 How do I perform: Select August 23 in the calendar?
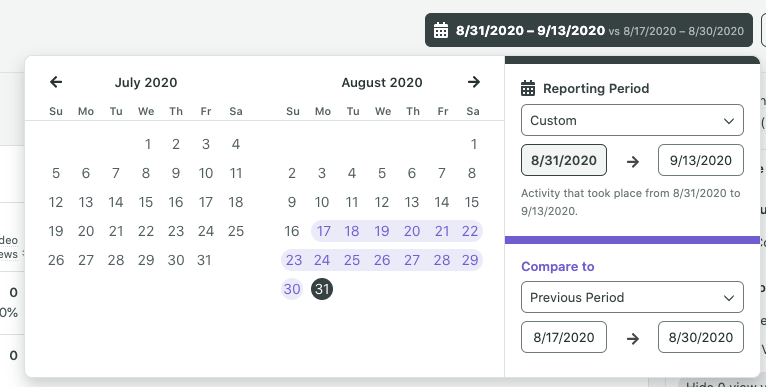tap(293, 260)
